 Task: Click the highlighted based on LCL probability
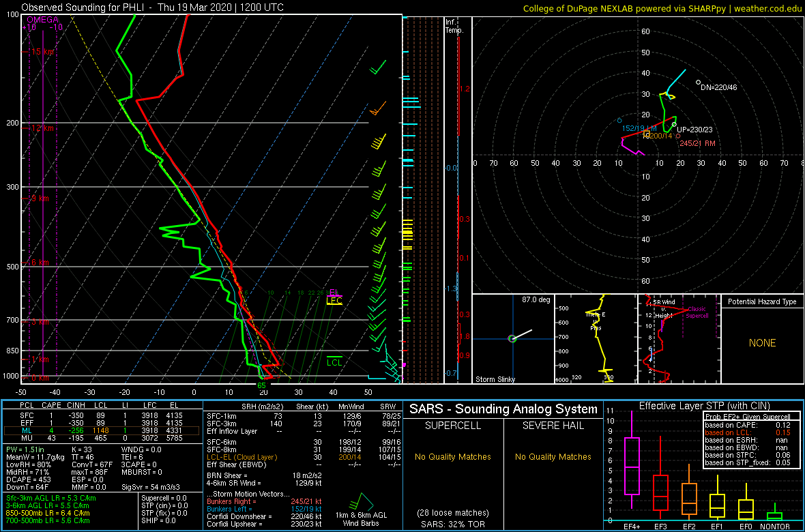click(748, 433)
